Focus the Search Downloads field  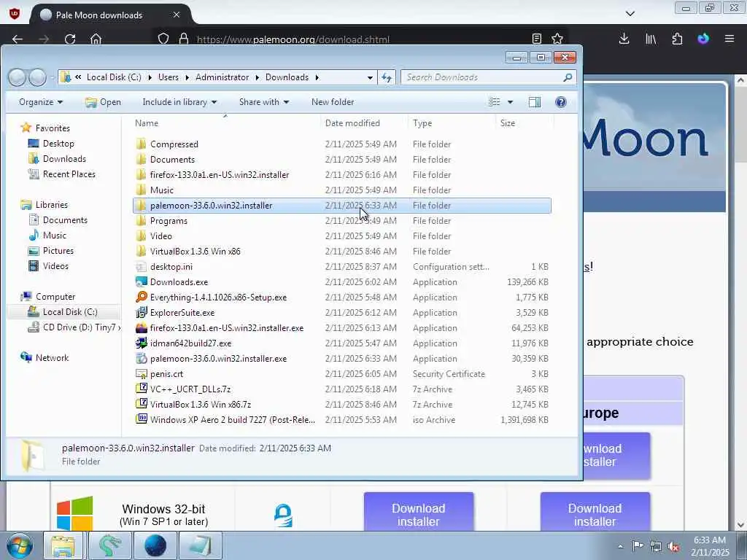(488, 77)
